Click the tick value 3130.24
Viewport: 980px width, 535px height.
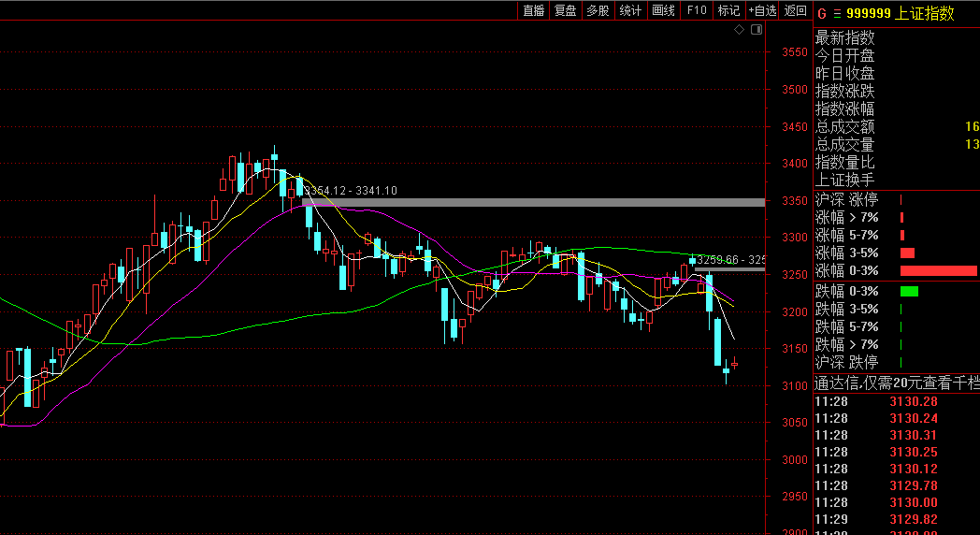coord(914,418)
